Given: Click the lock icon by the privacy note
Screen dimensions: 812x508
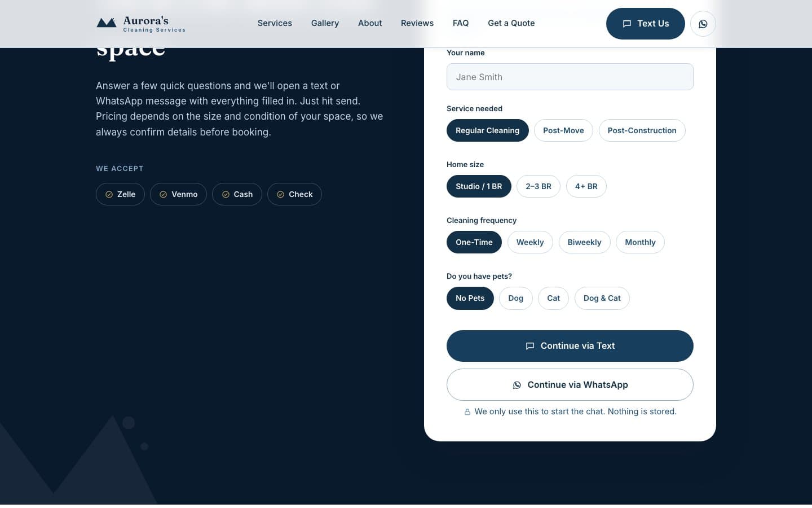Looking at the screenshot, I should click(x=467, y=412).
